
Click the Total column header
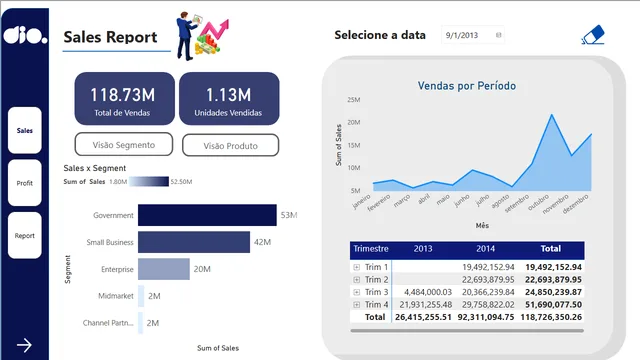tap(551, 249)
